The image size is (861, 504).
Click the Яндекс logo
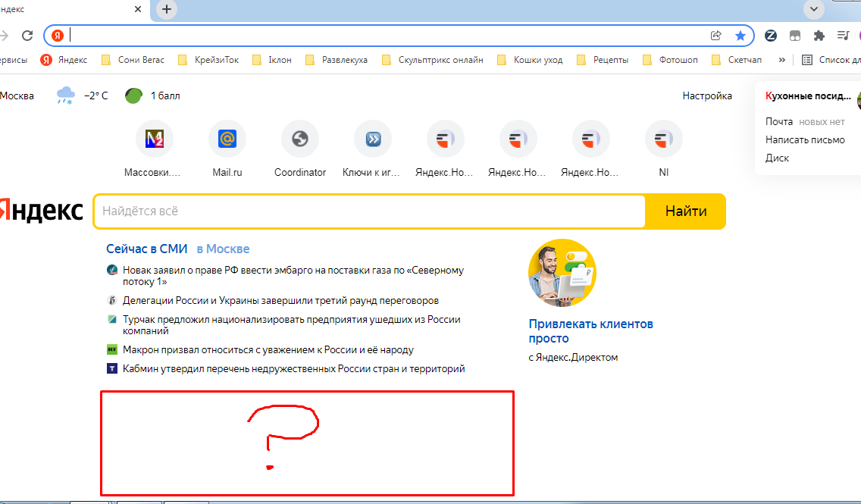(x=41, y=211)
